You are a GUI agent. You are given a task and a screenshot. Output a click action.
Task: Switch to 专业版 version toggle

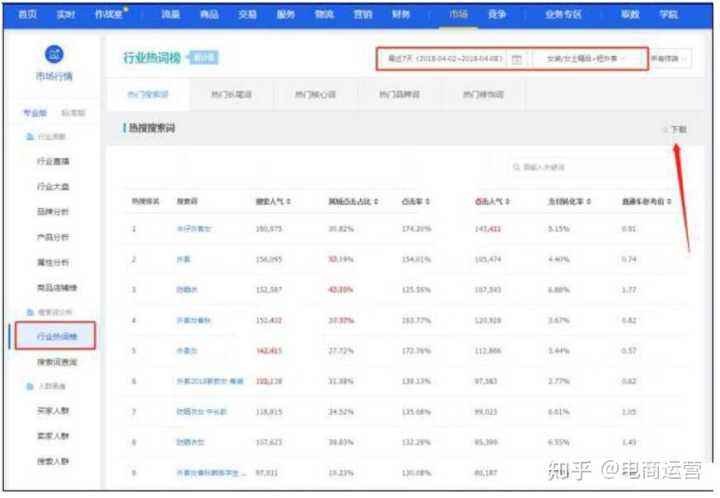point(35,114)
